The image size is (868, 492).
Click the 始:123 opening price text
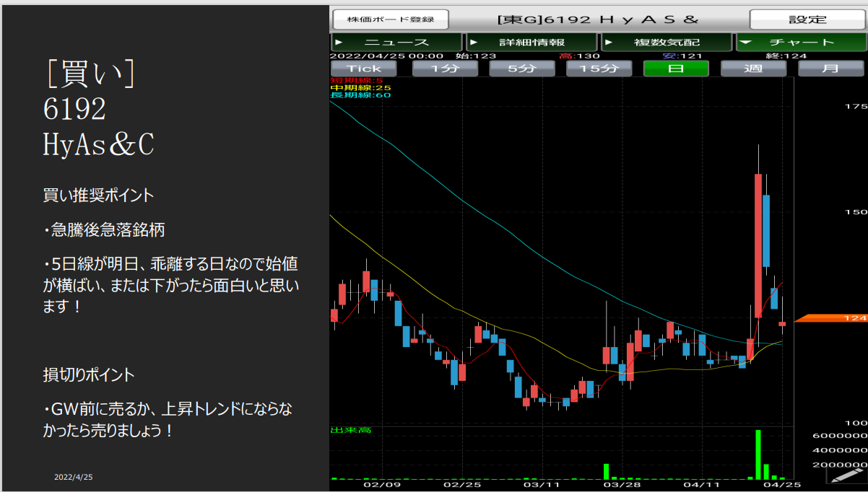pyautogui.click(x=477, y=56)
